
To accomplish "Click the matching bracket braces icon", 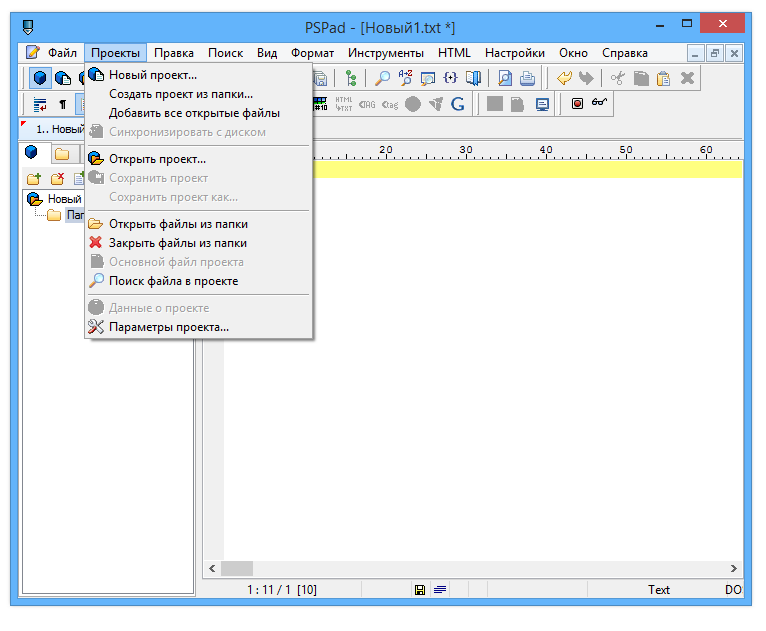I will click(x=450, y=78).
